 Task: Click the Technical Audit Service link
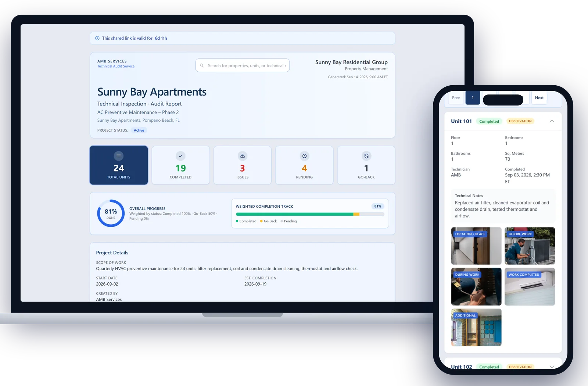[x=116, y=66]
